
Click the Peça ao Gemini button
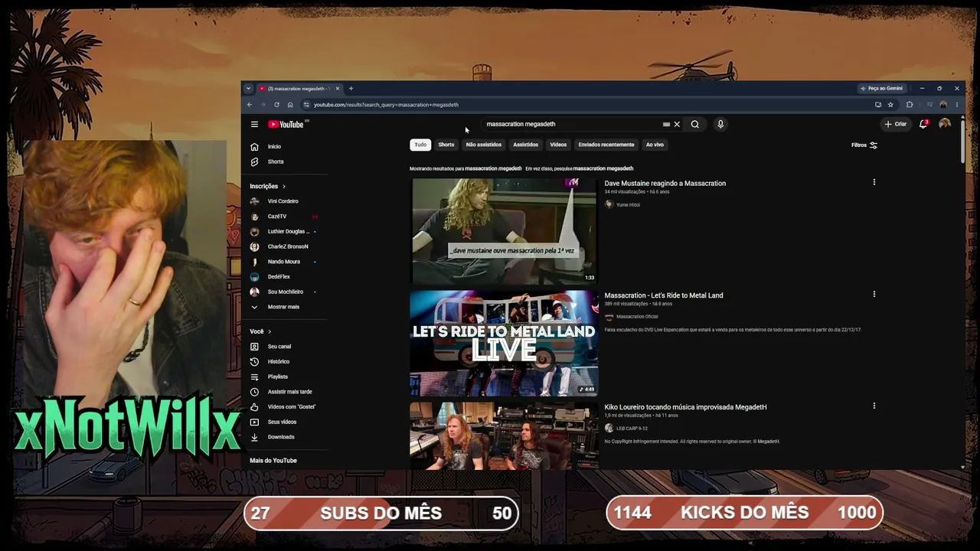click(882, 88)
